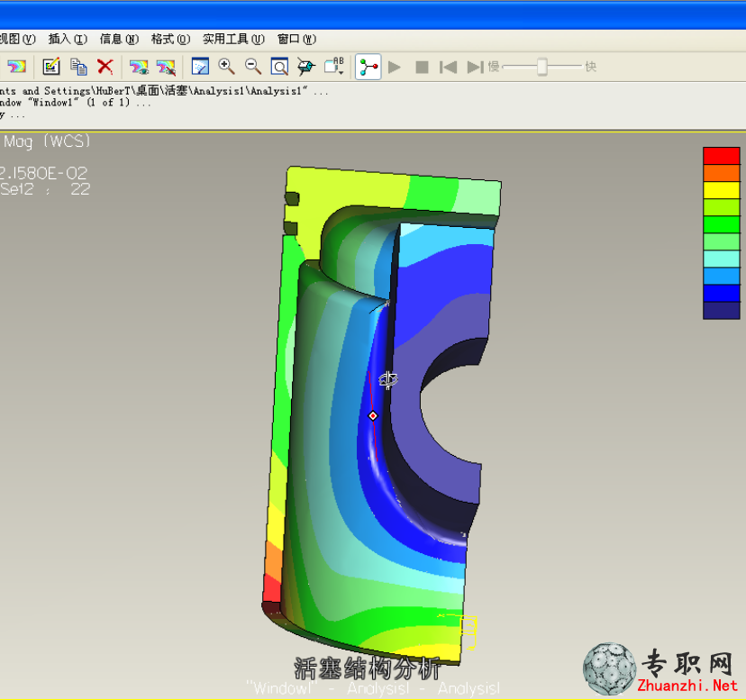The width and height of the screenshot is (746, 700).
Task: Open the 实用工具(U) menu
Action: click(x=233, y=39)
